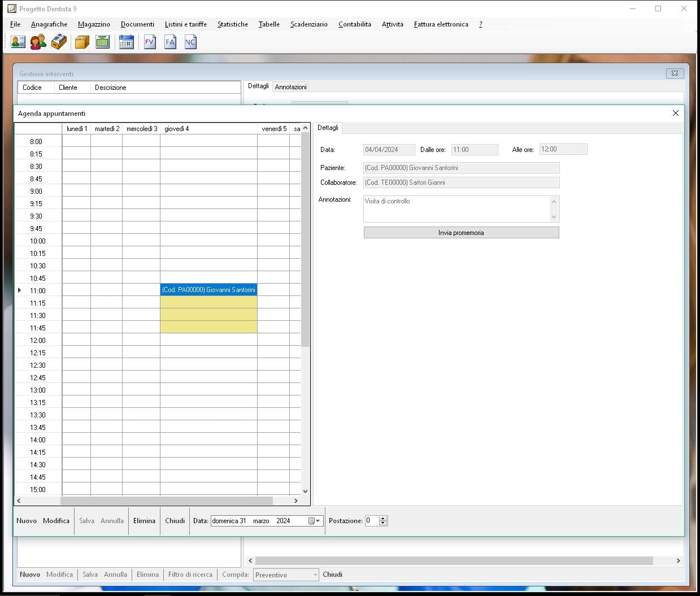Expand the Compila Preventivo combo box

pyautogui.click(x=315, y=575)
